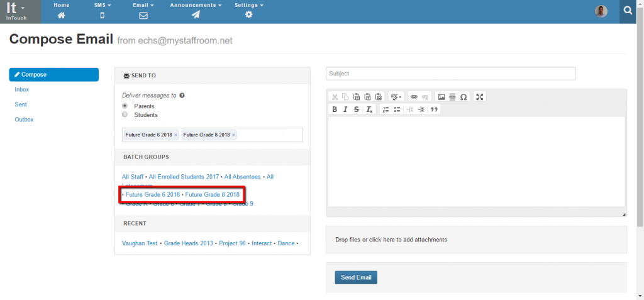Add recent group Grade Heads 2013
644x300 pixels.
pos(189,243)
